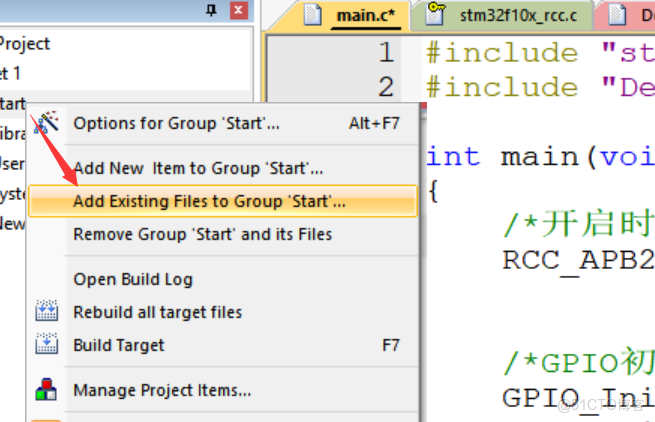The width and height of the screenshot is (655, 422).
Task: Click line number 1 in editor gutter
Action: coord(386,53)
